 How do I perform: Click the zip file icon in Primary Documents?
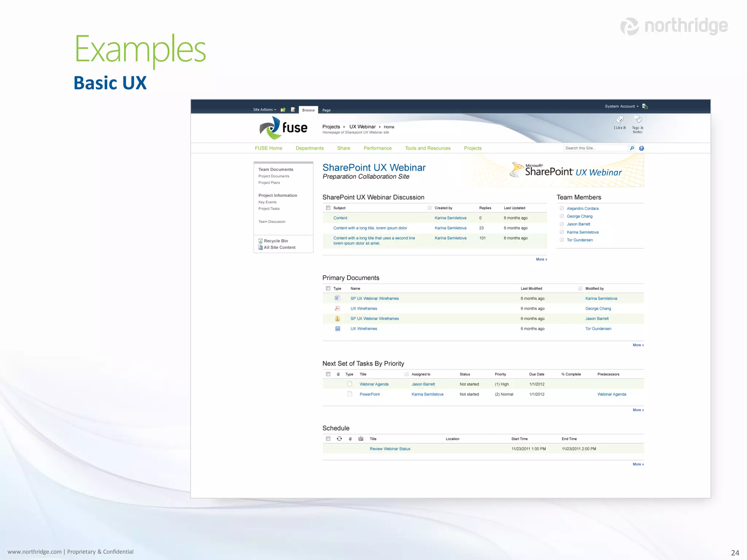coord(337,319)
